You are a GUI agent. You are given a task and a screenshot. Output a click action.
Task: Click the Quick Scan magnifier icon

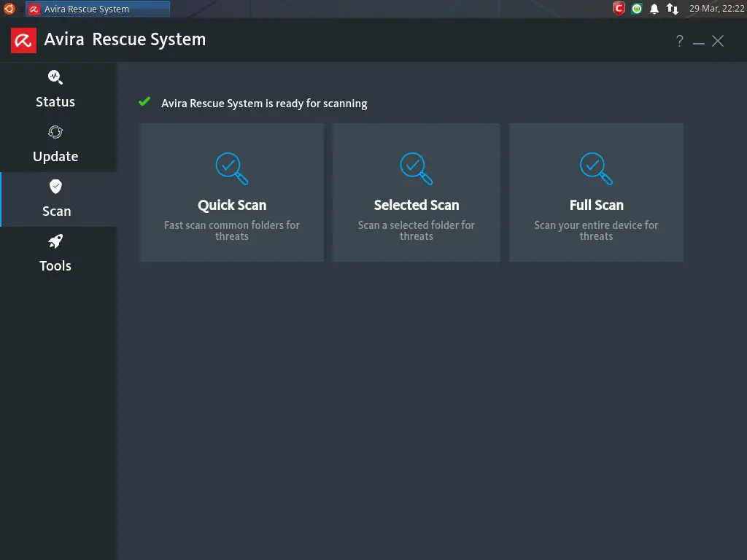[x=232, y=168]
